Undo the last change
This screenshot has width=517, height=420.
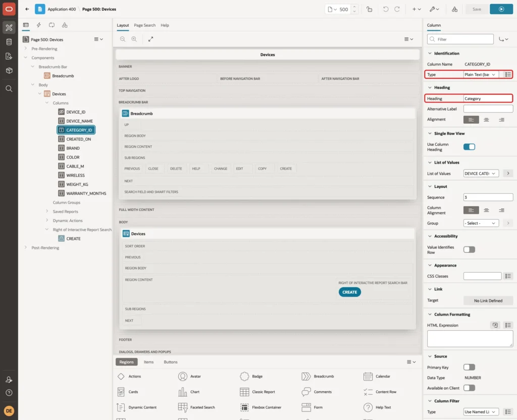(385, 9)
